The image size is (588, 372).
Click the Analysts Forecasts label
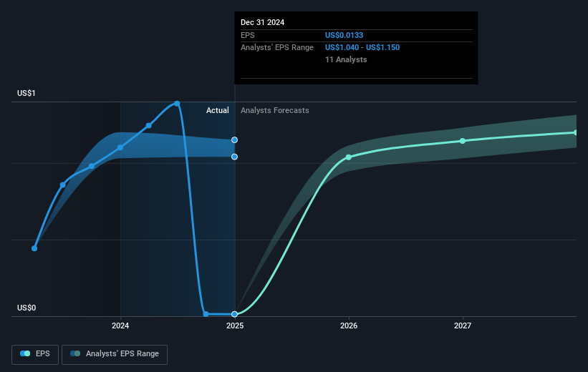(275, 110)
